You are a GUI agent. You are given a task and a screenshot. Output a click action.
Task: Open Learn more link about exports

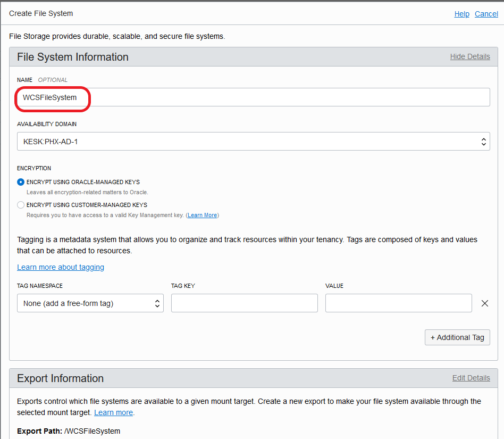pos(113,412)
